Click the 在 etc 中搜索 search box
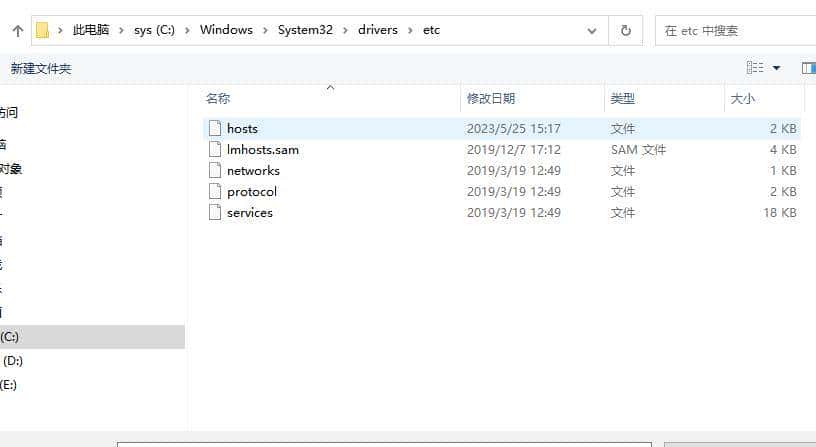Image resolution: width=816 pixels, height=447 pixels. click(735, 31)
